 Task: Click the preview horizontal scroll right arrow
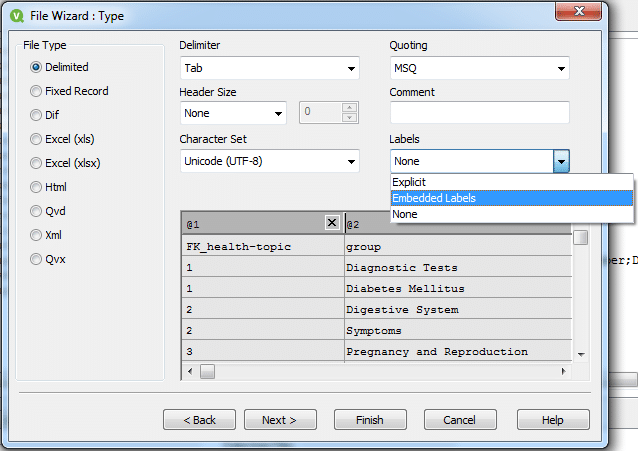coord(564,371)
